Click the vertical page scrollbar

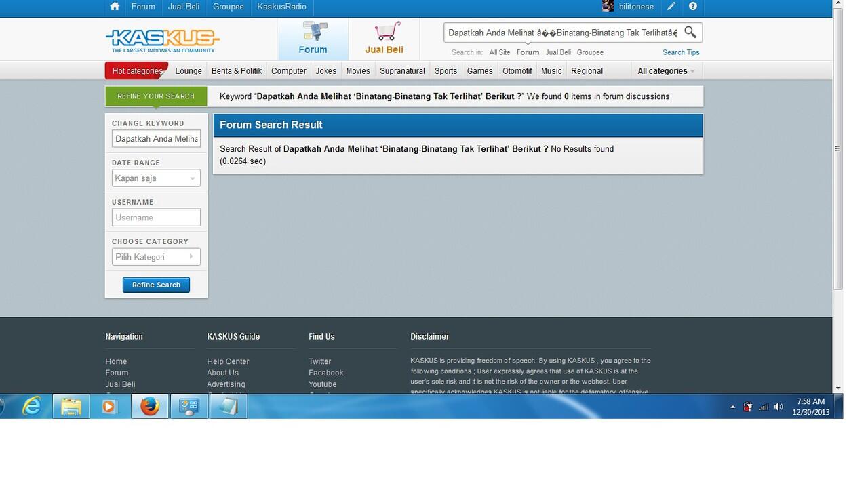click(x=837, y=148)
